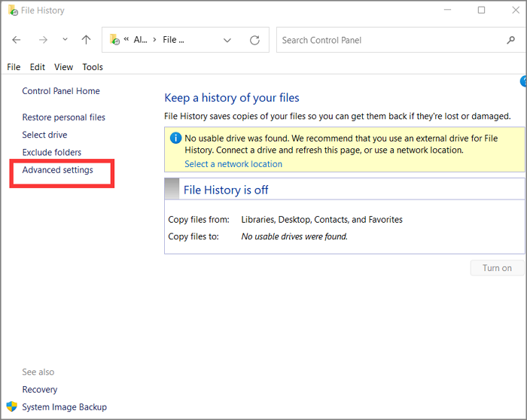Open Restore personal files
527x420 pixels.
click(x=64, y=117)
